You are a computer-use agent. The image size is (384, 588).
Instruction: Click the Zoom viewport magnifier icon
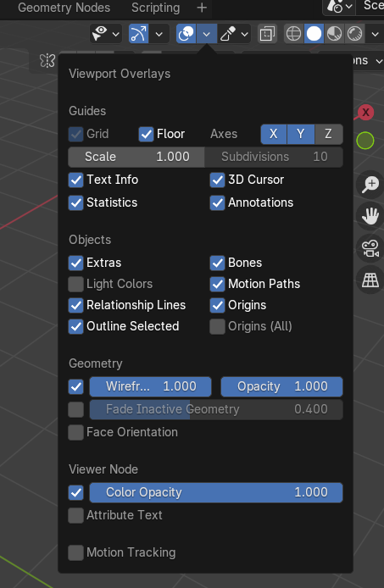tap(370, 185)
